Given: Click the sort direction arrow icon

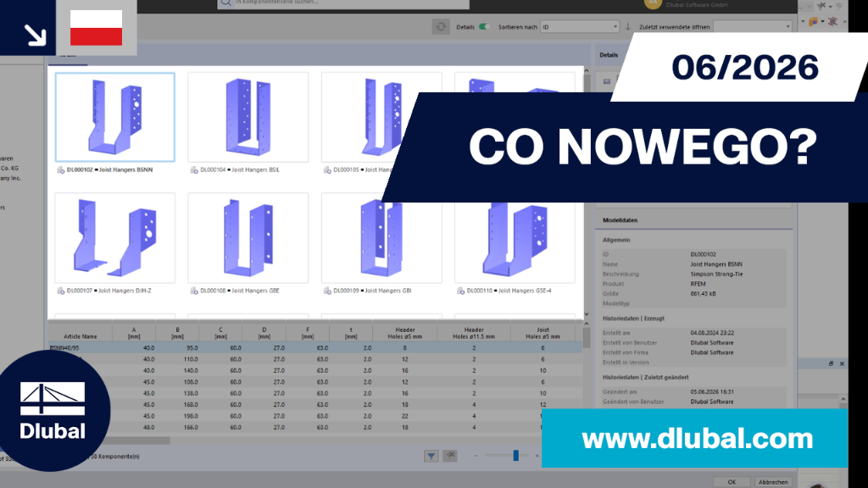Looking at the screenshot, I should tap(628, 26).
